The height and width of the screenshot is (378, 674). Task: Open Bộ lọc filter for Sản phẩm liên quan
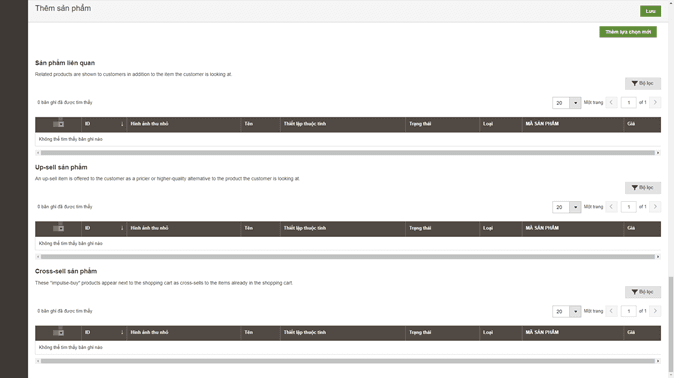click(x=643, y=83)
